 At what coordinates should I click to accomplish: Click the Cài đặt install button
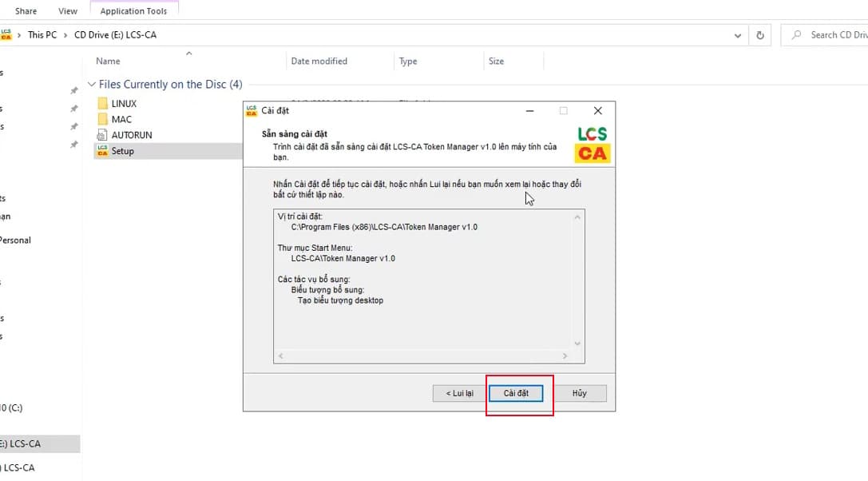[516, 393]
